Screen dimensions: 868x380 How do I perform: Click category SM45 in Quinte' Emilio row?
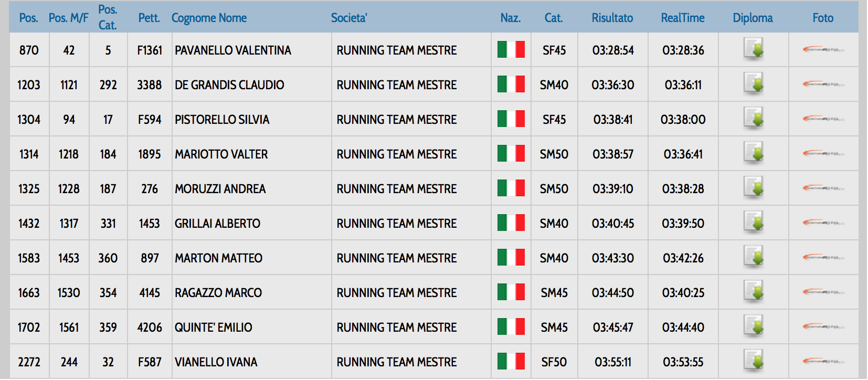pos(554,328)
